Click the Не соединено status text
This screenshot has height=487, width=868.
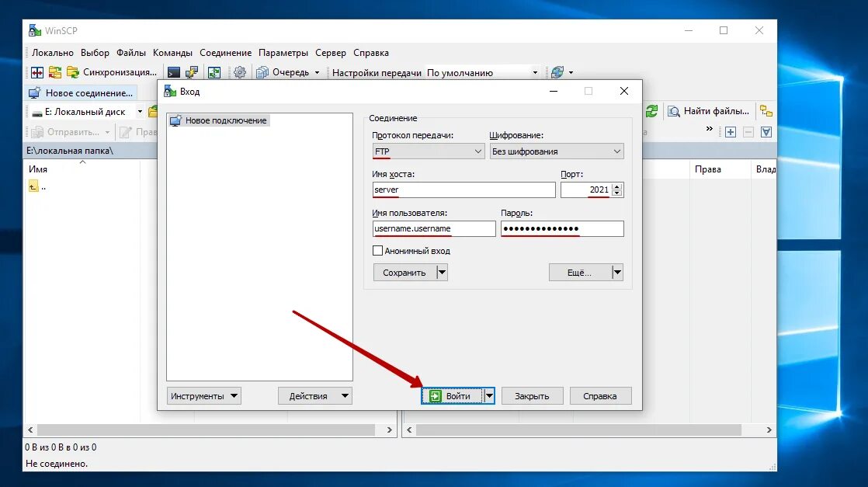tap(57, 463)
